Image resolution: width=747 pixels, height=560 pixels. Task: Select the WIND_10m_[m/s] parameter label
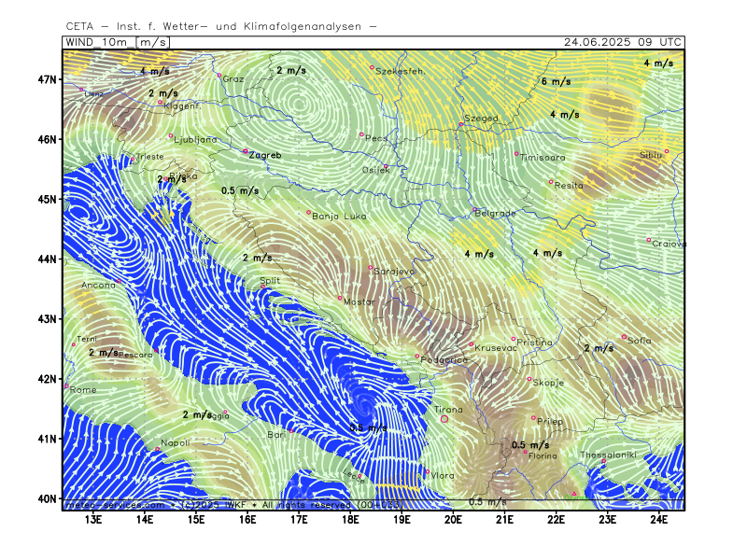click(x=116, y=42)
